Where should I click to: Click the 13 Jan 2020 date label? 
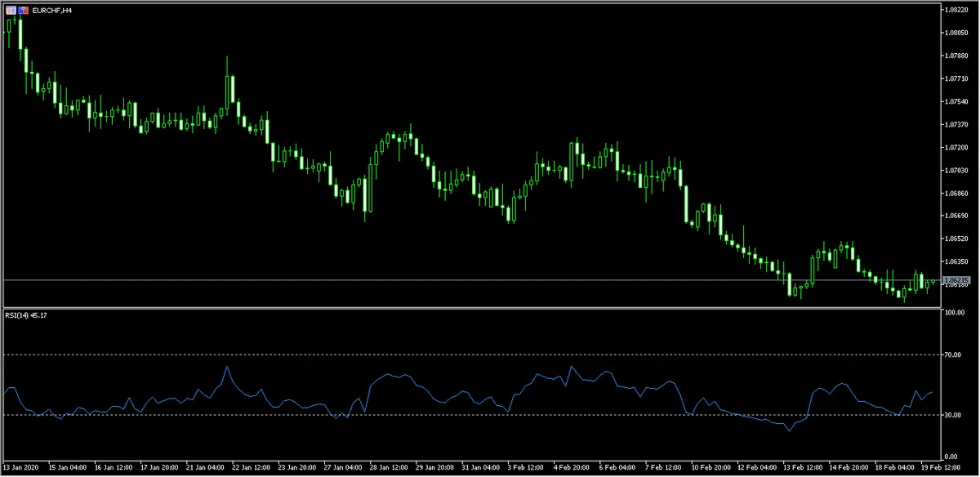point(21,469)
